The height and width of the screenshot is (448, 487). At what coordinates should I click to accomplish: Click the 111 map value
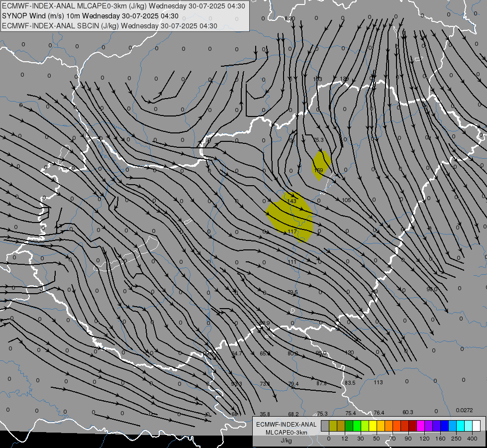pos(292,262)
